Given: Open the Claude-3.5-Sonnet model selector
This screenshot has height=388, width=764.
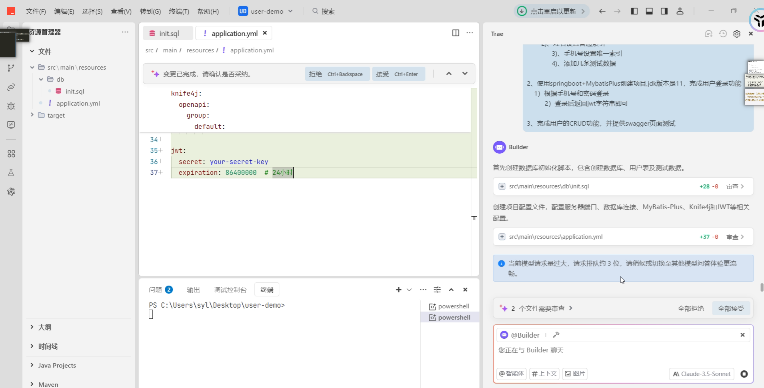Looking at the screenshot, I should [702, 374].
